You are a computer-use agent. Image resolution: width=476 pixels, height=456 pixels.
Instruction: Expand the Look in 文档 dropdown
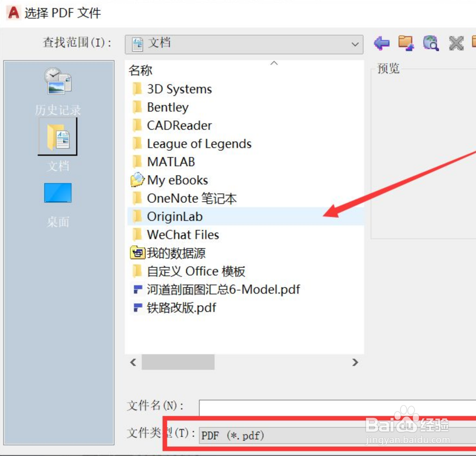(x=244, y=44)
